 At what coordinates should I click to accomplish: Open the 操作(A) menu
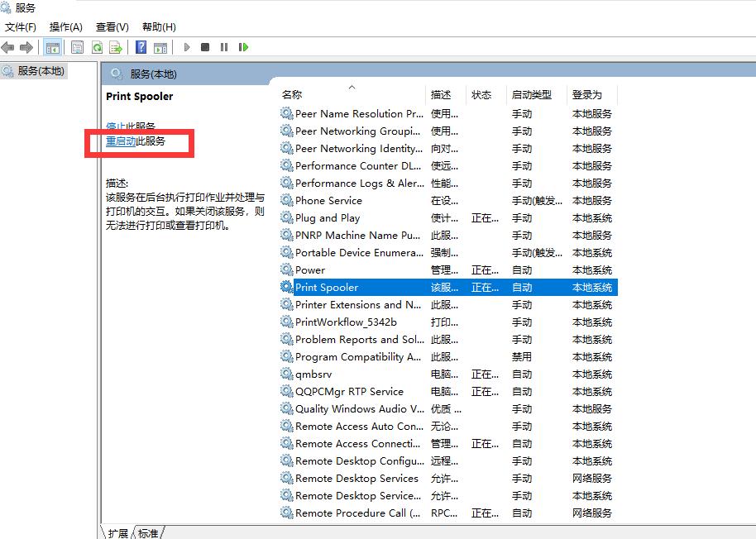[65, 26]
